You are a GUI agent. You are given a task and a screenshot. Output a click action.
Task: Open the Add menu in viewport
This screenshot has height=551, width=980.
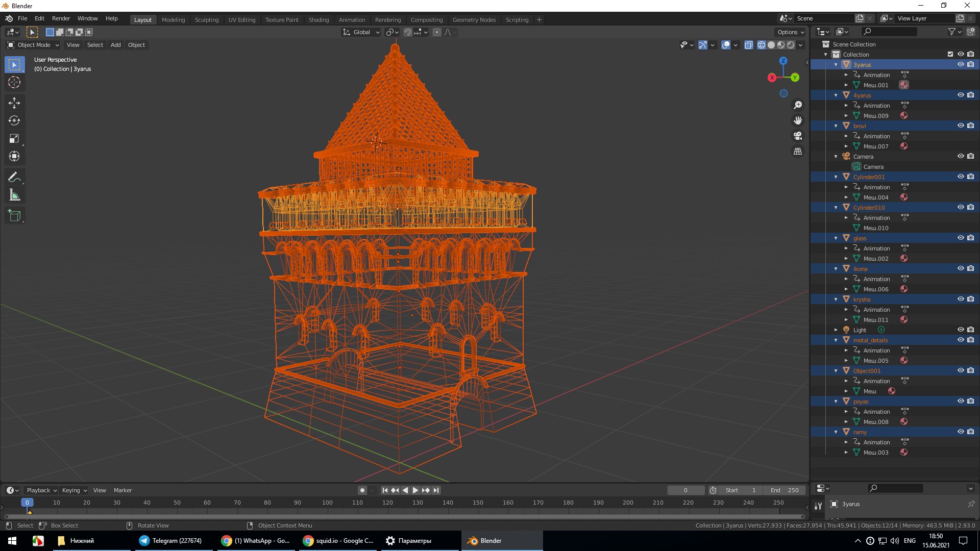[116, 45]
